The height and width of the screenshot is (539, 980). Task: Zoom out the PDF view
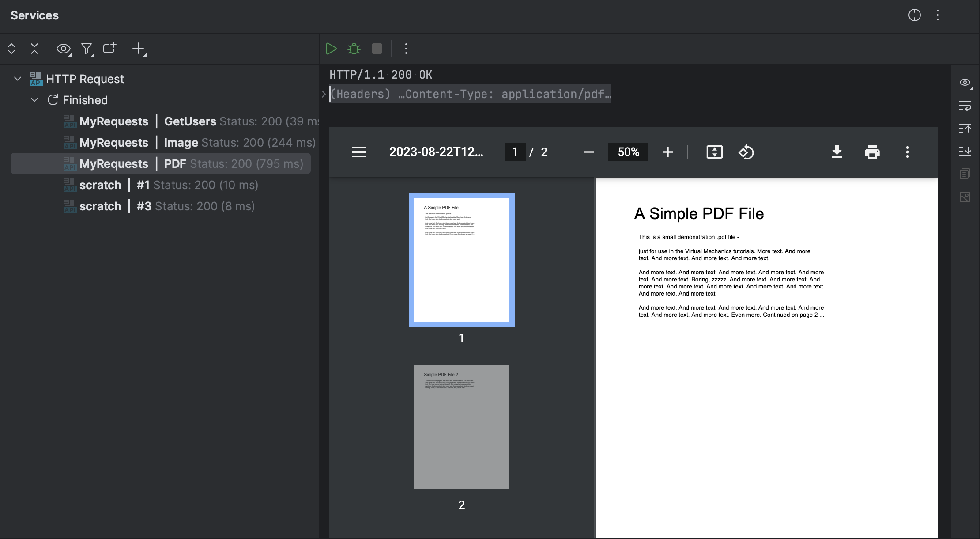coord(589,152)
